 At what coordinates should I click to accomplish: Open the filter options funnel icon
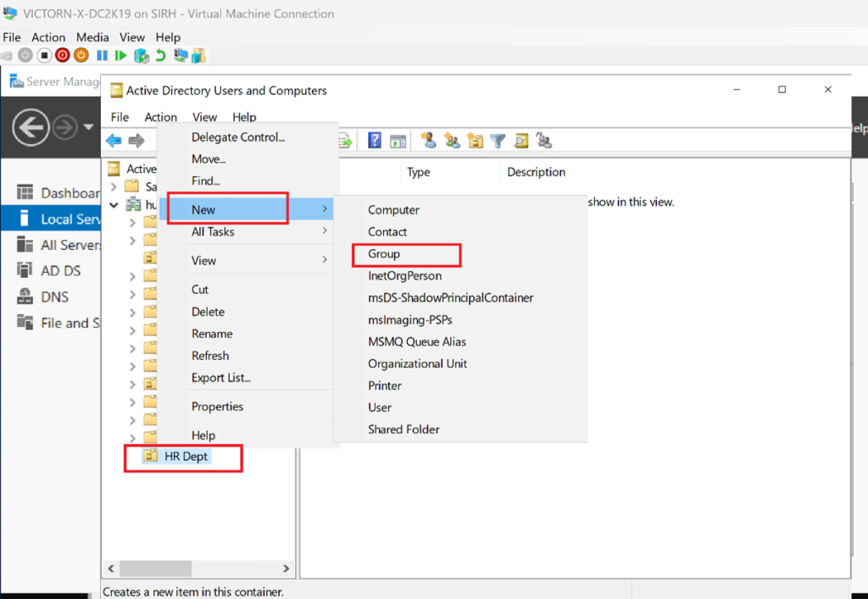point(498,141)
